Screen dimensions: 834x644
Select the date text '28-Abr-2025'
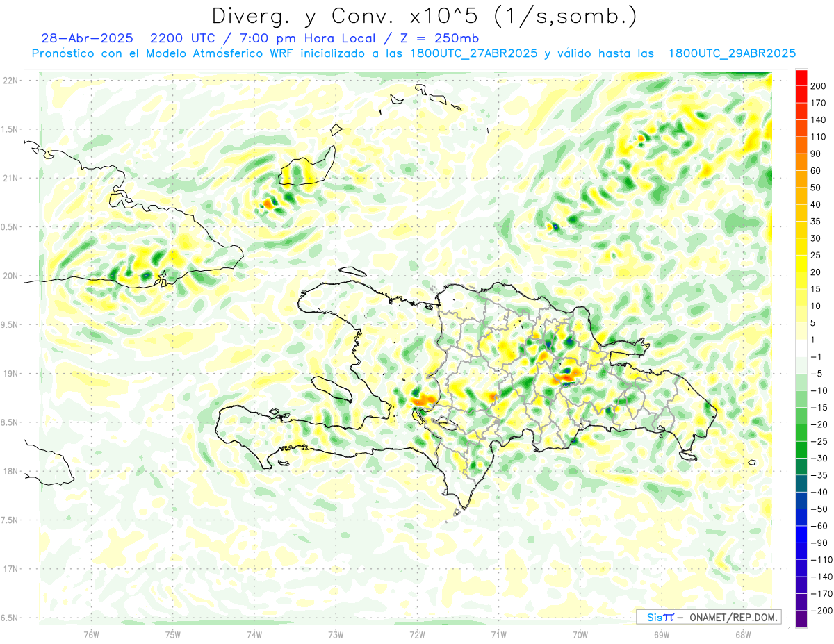point(87,38)
